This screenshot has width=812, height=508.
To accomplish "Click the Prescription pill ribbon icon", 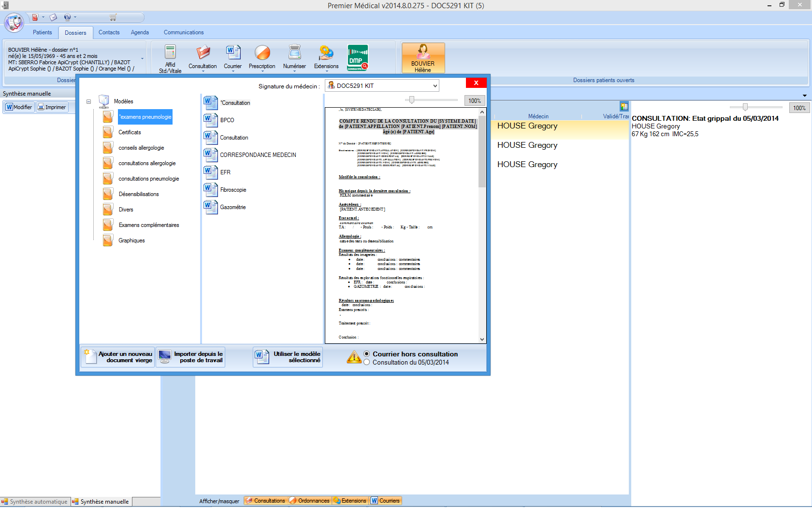I will [262, 52].
